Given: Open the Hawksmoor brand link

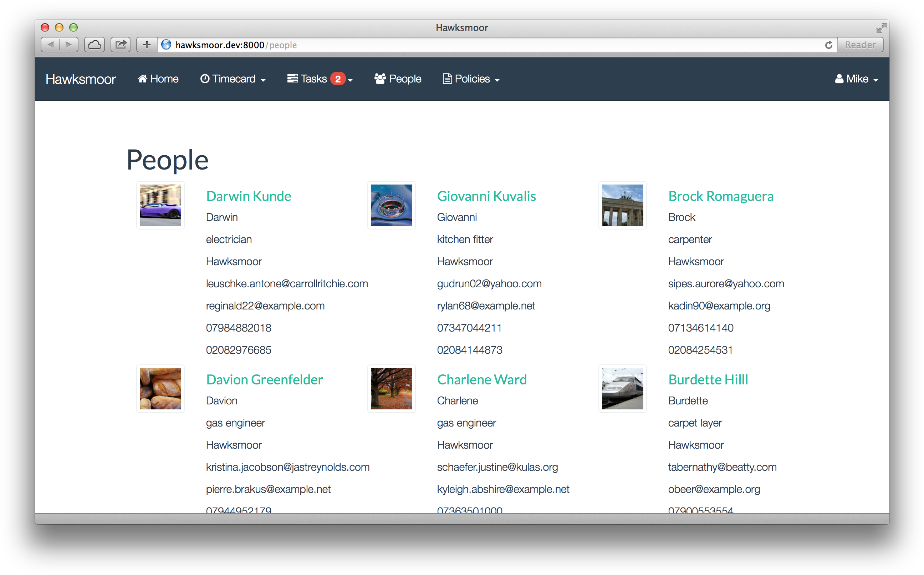Looking at the screenshot, I should [x=81, y=79].
